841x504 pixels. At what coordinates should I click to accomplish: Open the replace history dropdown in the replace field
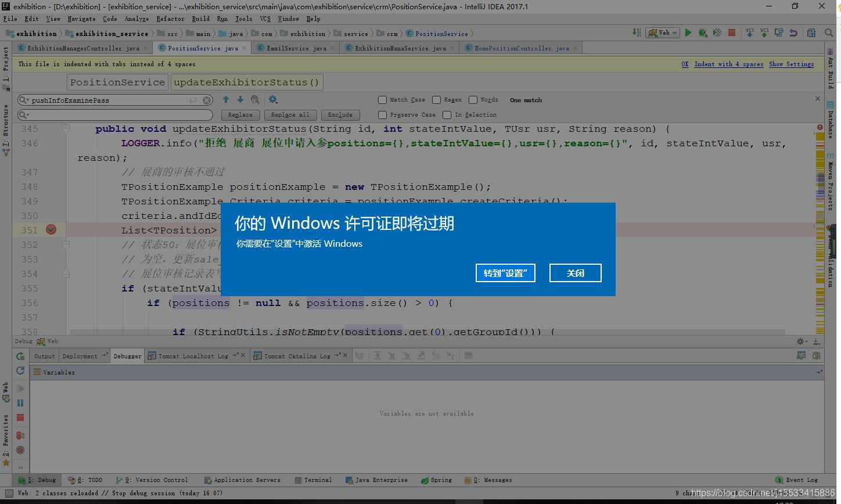pos(24,115)
